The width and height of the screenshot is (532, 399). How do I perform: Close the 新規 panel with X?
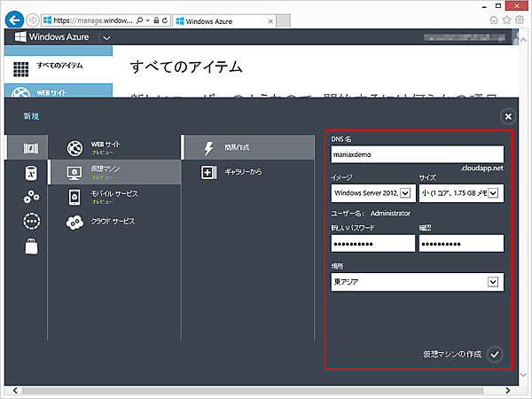[507, 116]
